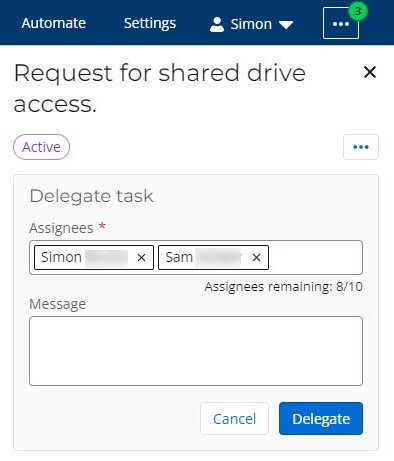Click the Delegate button
The width and height of the screenshot is (394, 461).
click(x=321, y=418)
